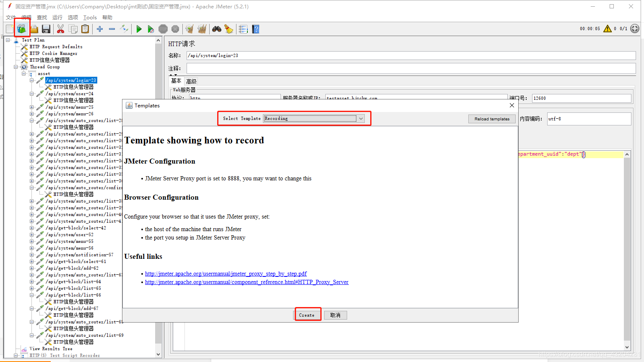
Task: Click the body data scroll up arrow
Action: [627, 154]
